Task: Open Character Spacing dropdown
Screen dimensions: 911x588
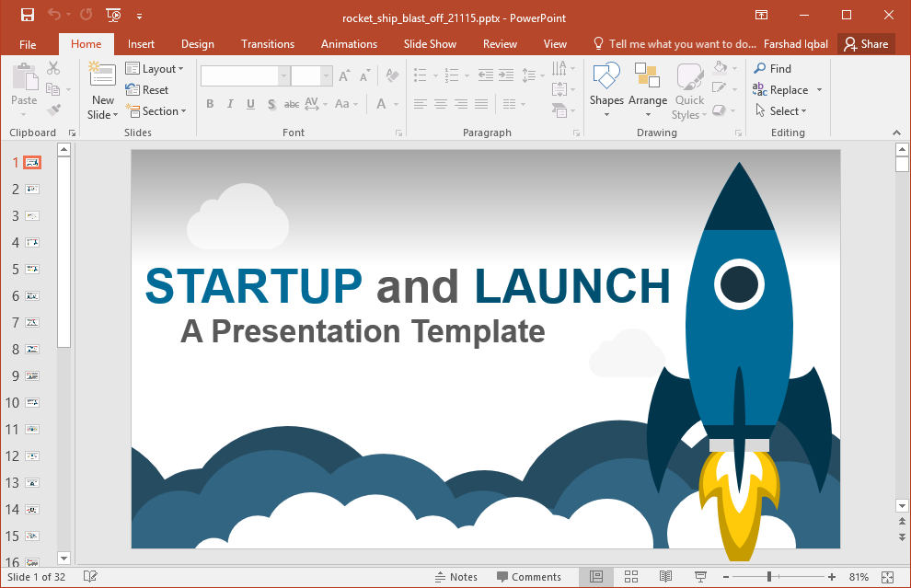Action: pyautogui.click(x=316, y=104)
